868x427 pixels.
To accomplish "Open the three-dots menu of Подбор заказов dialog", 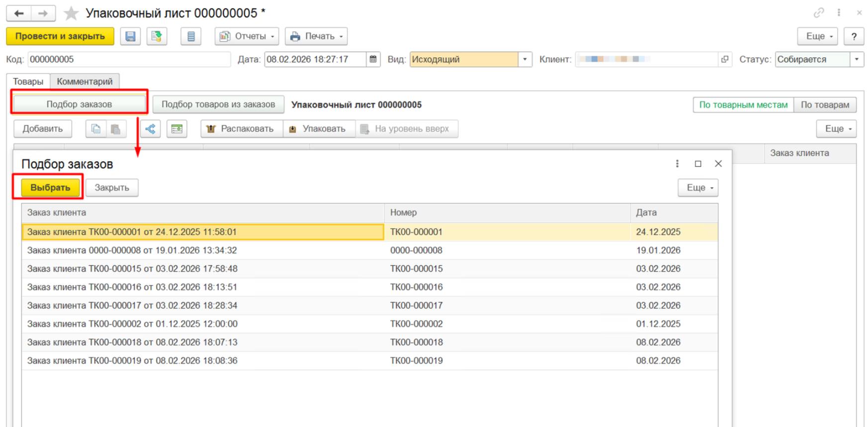I will [x=677, y=164].
